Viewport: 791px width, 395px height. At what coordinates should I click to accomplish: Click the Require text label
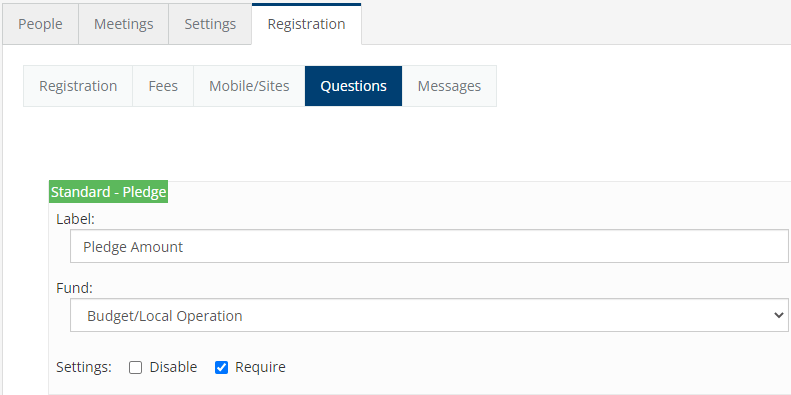pyautogui.click(x=260, y=367)
